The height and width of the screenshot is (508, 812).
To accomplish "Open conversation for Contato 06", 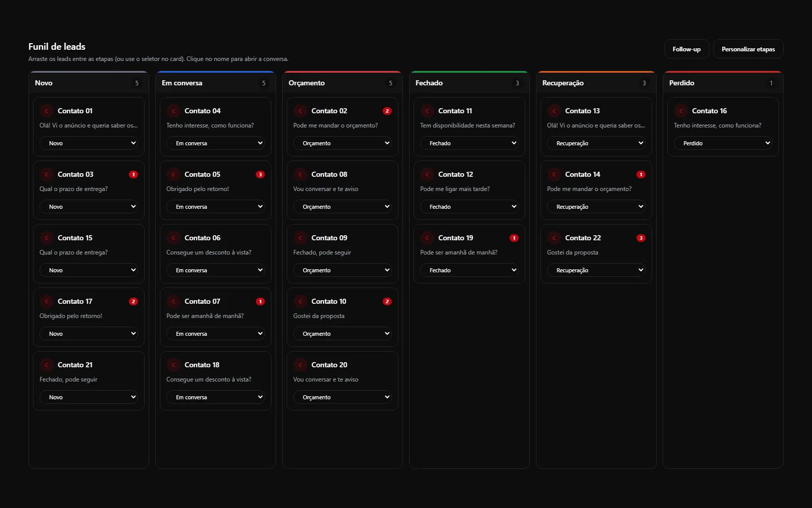I will pos(202,238).
